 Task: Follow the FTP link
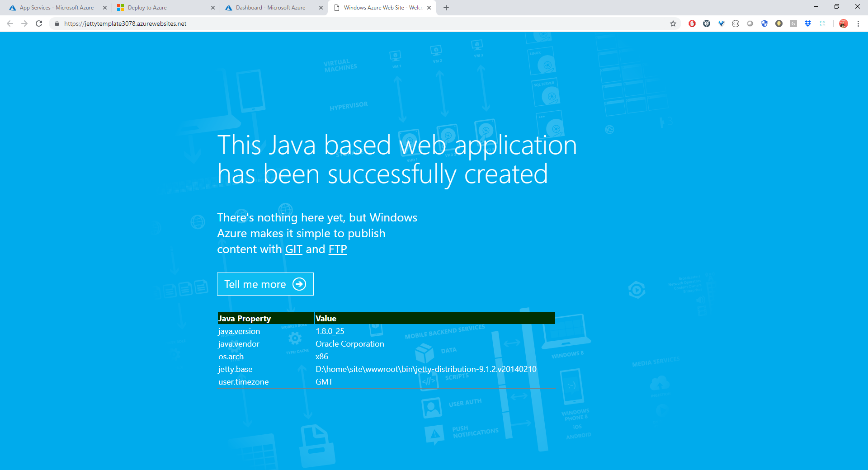click(x=338, y=249)
